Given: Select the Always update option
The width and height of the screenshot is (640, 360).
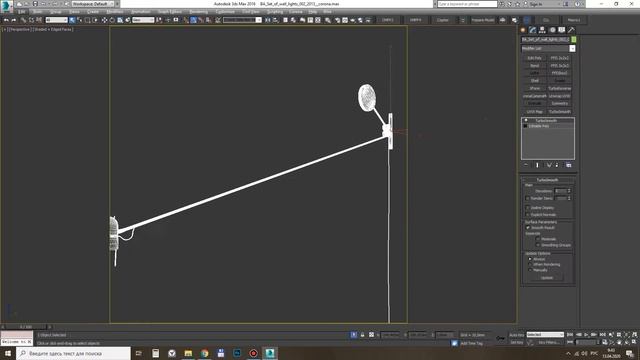Looking at the screenshot, I should tap(530, 259).
